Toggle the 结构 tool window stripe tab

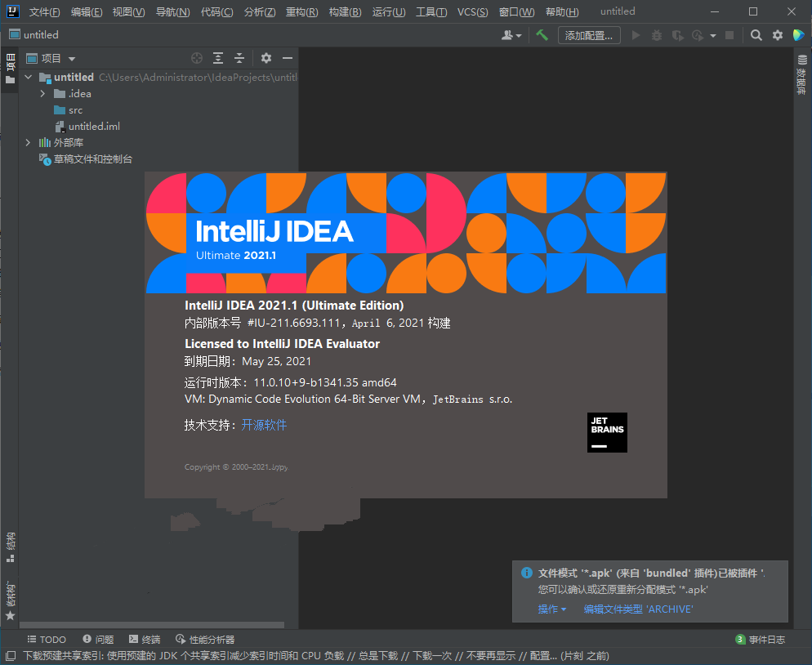[x=10, y=547]
